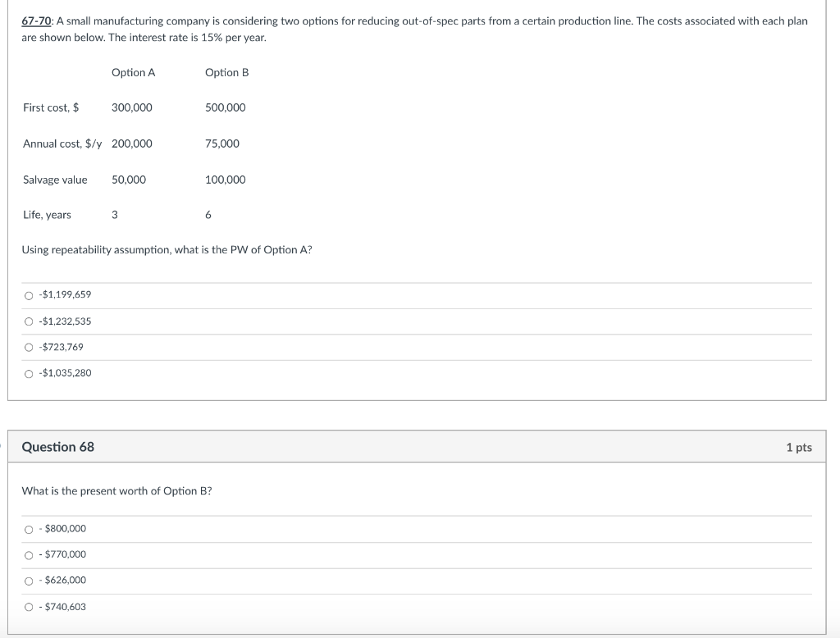840x638 pixels.
Task: Click the Option A column header
Action: pyautogui.click(x=134, y=72)
